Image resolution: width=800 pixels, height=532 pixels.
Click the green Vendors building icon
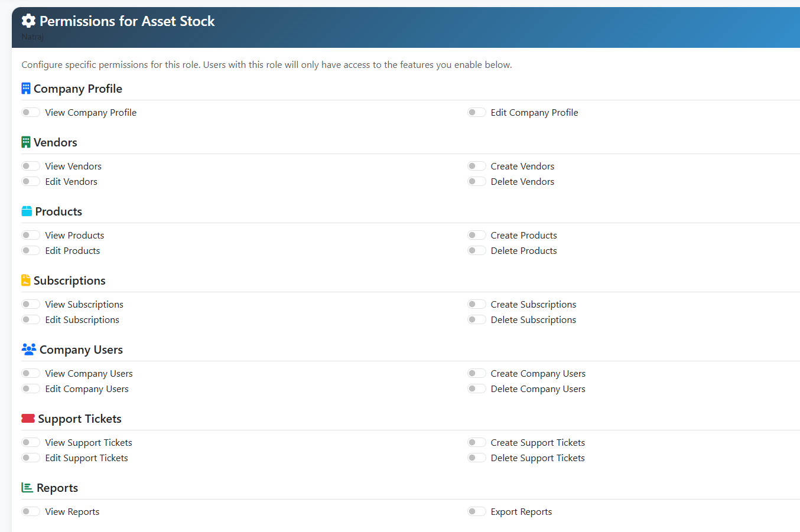click(26, 142)
